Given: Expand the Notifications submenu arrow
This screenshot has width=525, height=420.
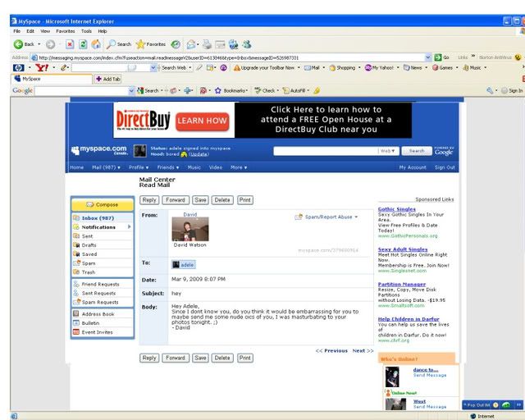Looking at the screenshot, I should 130,226.
